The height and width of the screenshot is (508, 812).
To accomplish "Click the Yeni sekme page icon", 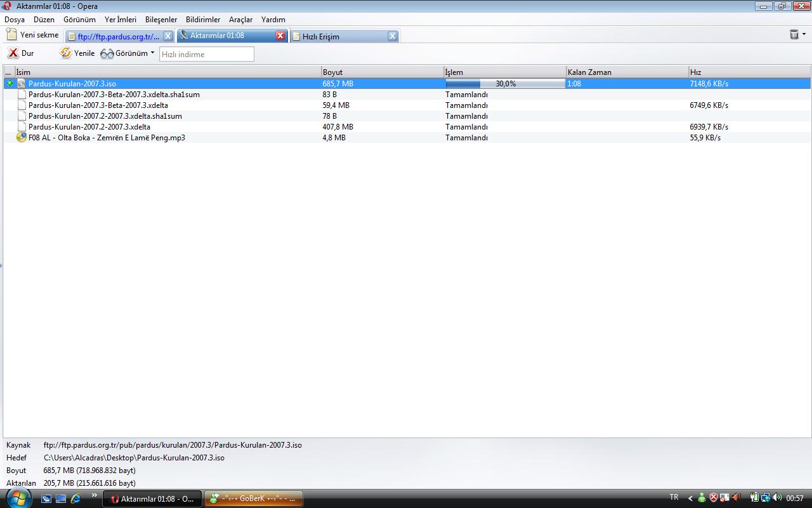I will click(x=11, y=35).
